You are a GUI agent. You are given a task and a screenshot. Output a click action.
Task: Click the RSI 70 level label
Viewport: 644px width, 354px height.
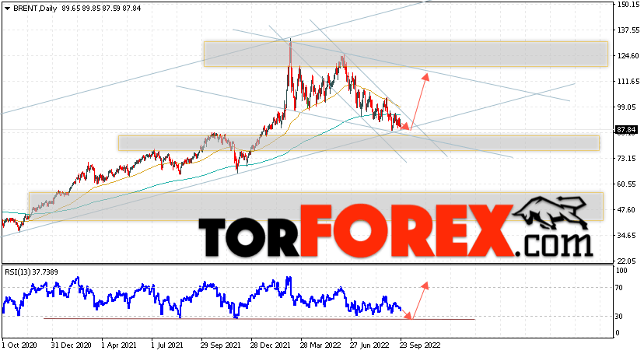pyautogui.click(x=619, y=287)
